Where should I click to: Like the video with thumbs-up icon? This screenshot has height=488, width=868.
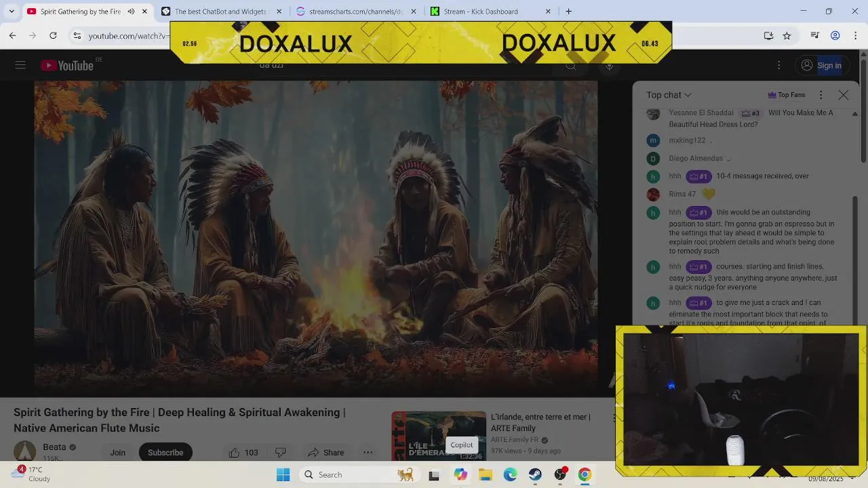pyautogui.click(x=243, y=452)
